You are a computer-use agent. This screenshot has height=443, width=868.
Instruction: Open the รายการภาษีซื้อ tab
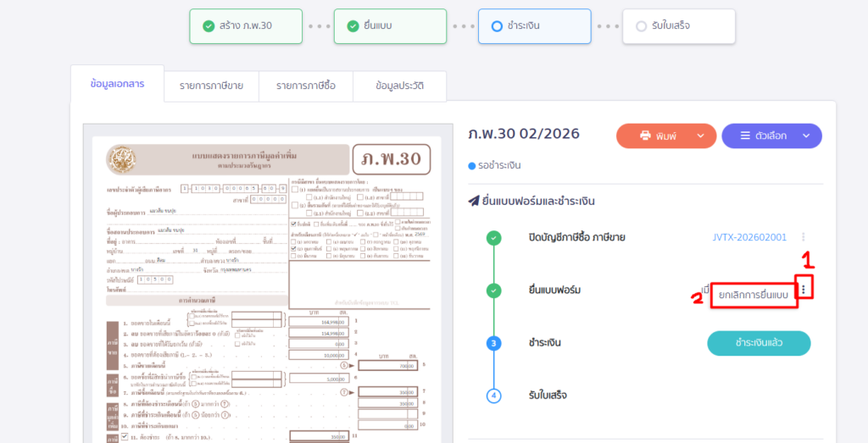pos(306,86)
